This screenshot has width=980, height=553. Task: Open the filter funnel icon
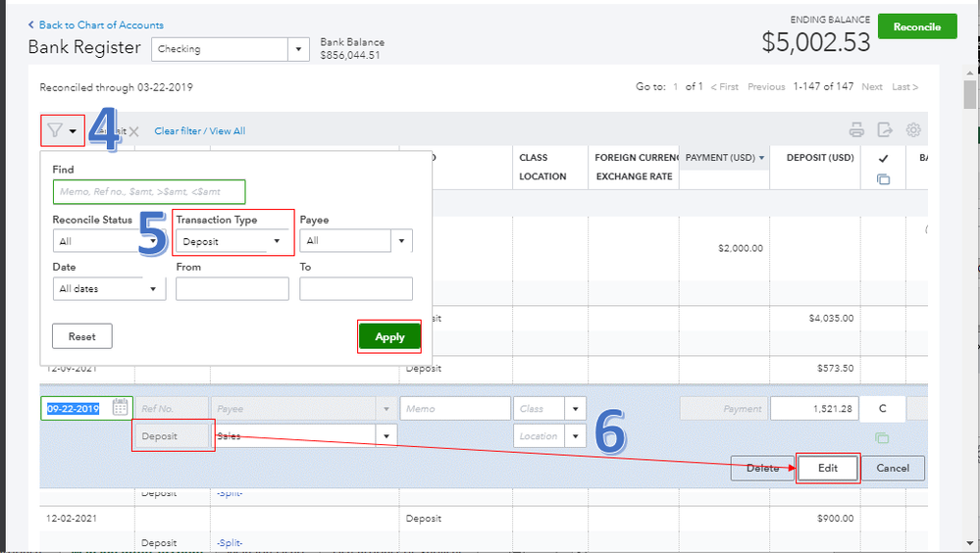pos(55,130)
